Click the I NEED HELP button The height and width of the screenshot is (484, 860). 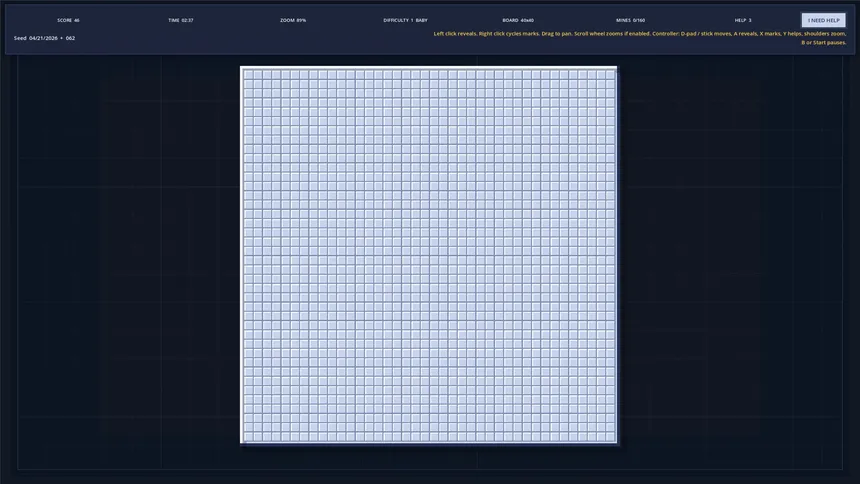pyautogui.click(x=823, y=20)
